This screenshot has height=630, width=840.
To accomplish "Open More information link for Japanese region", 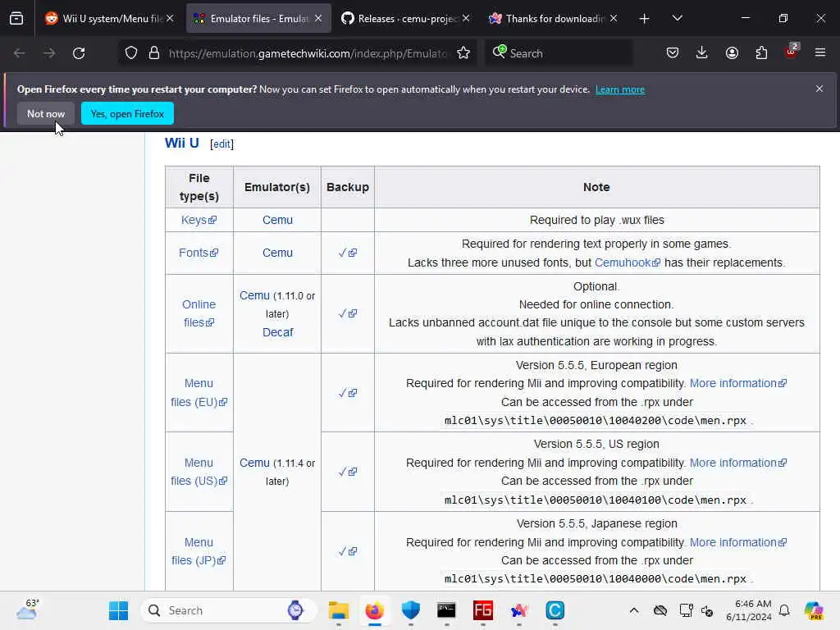I will click(x=737, y=543).
